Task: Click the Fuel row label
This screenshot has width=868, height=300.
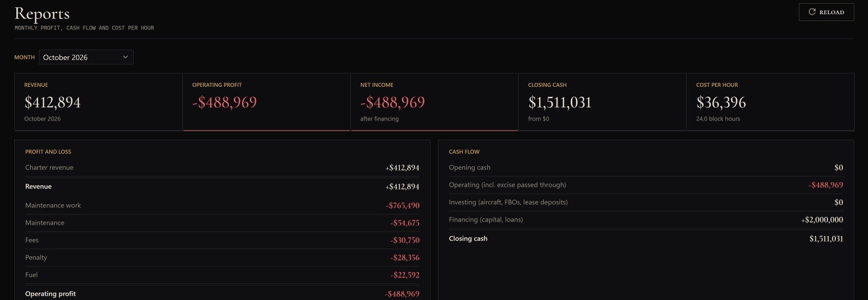Action: click(x=32, y=275)
